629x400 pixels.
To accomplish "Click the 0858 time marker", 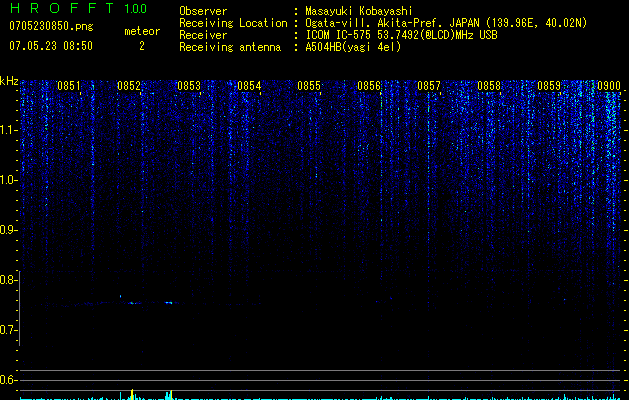I will click(x=489, y=86).
